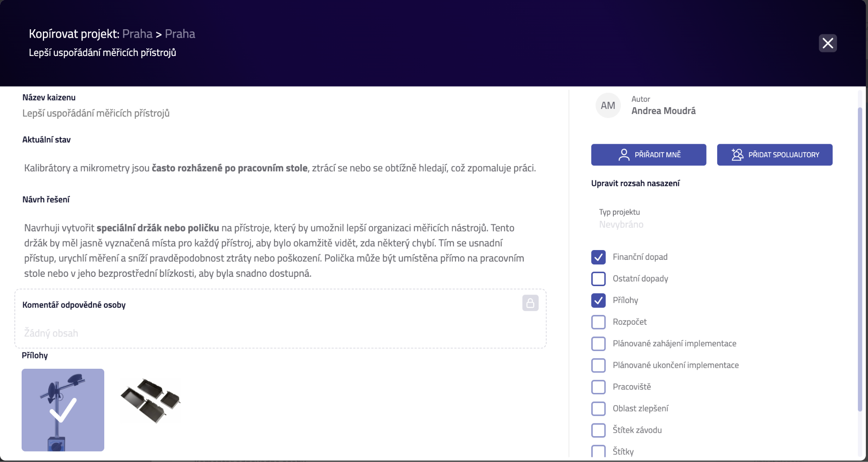Open the Typ projektu dropdown

pos(621,224)
